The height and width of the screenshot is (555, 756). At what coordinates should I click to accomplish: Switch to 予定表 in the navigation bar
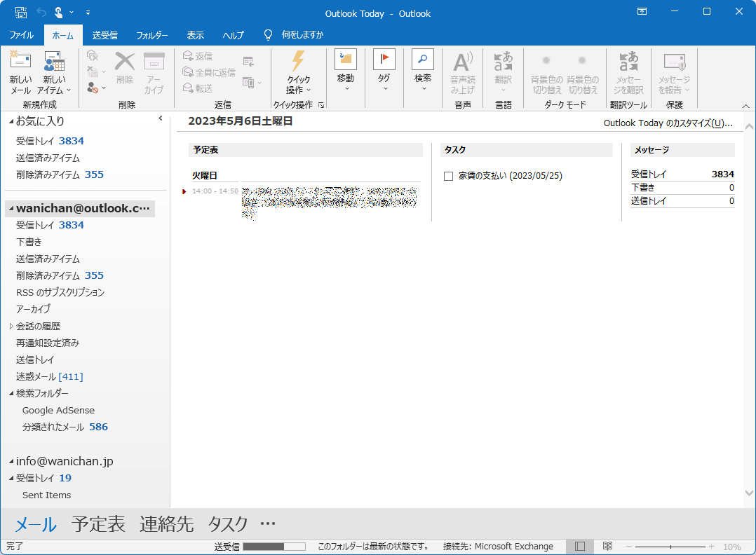(98, 524)
